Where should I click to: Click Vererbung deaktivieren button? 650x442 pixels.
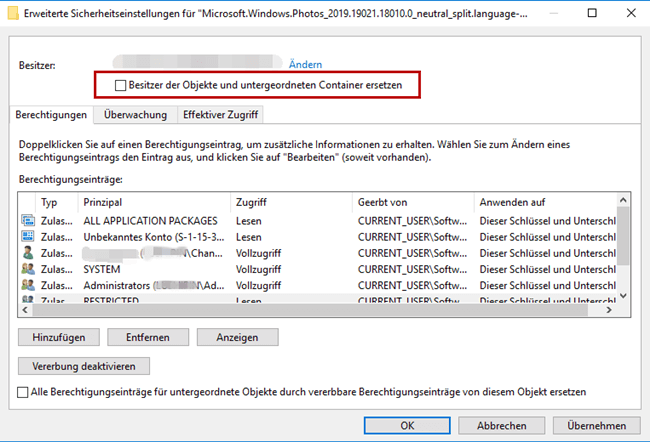click(x=84, y=366)
